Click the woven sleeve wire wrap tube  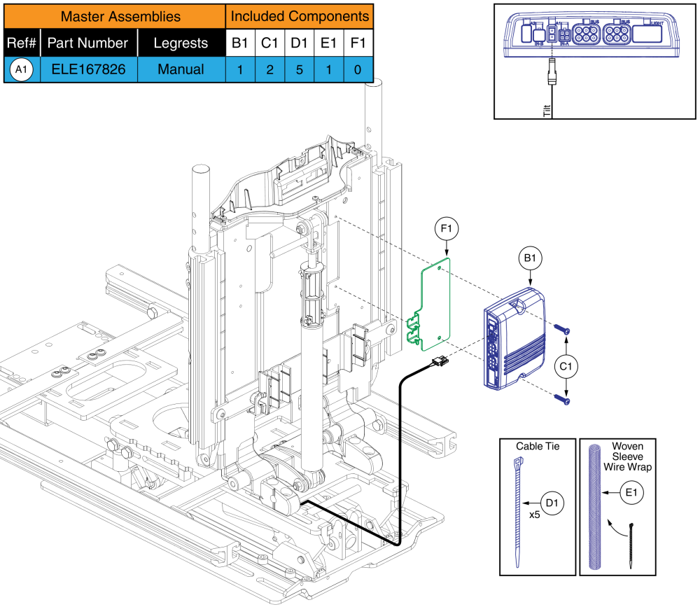pyautogui.click(x=594, y=507)
